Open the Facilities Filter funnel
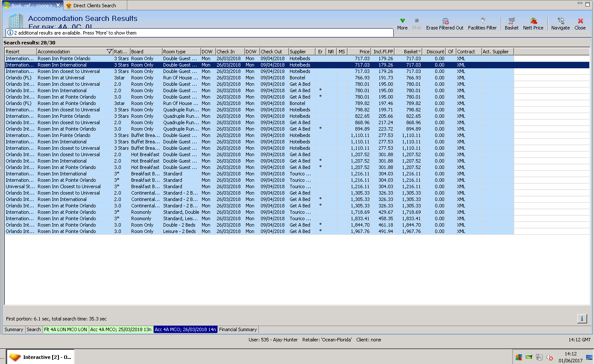The height and width of the screenshot is (364, 594). pos(483,21)
